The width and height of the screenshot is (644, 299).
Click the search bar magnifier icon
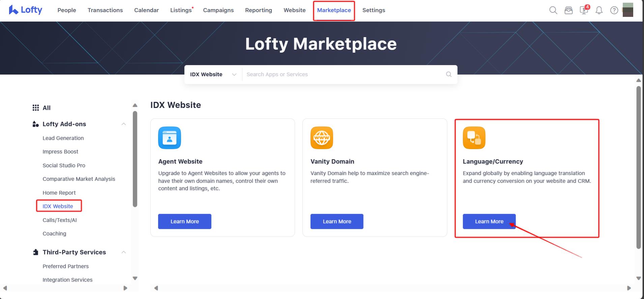click(449, 74)
